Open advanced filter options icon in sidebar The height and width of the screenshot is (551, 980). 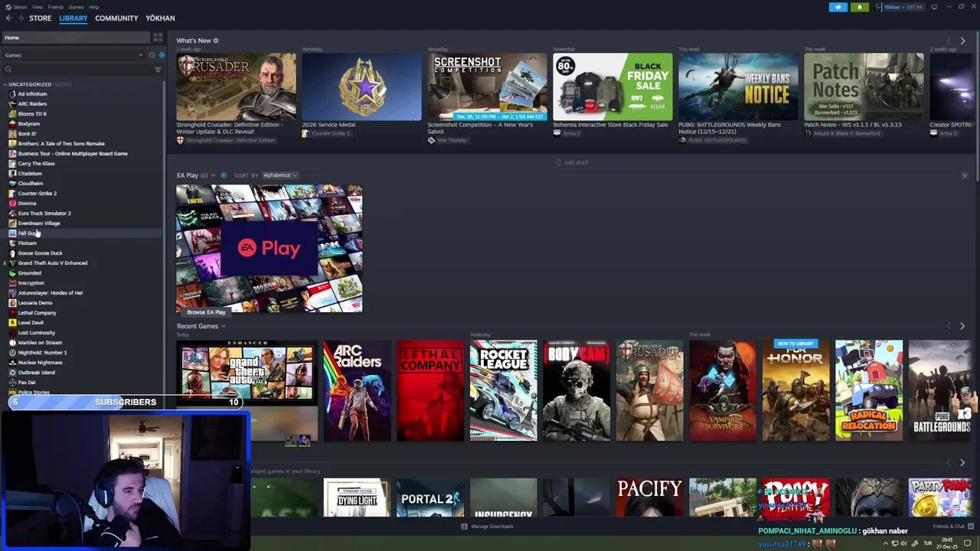(158, 70)
